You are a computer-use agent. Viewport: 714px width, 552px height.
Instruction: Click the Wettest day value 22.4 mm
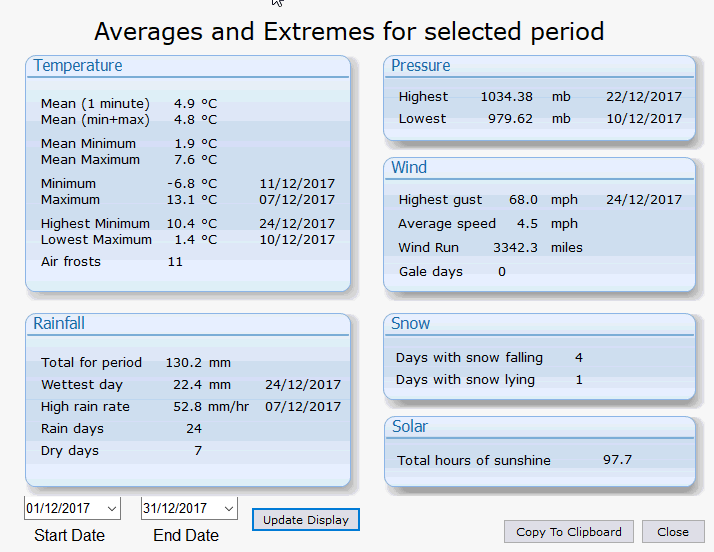(202, 384)
